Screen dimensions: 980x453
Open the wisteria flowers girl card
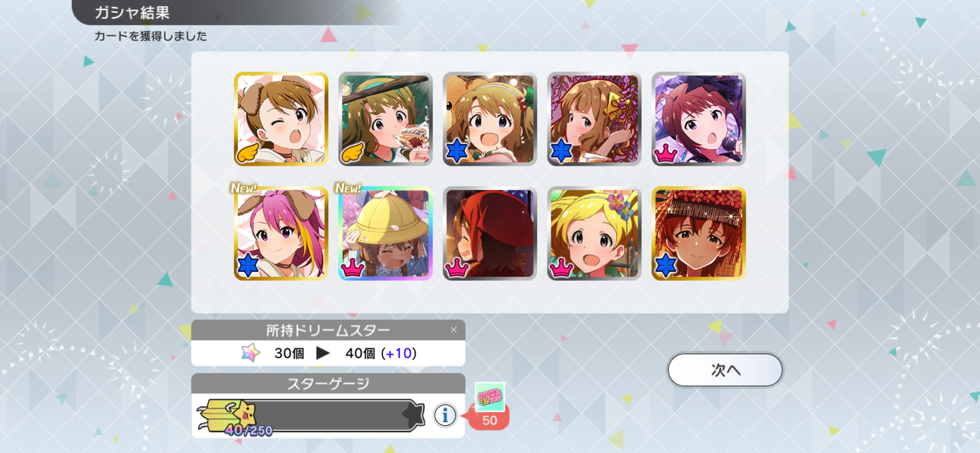tap(594, 119)
